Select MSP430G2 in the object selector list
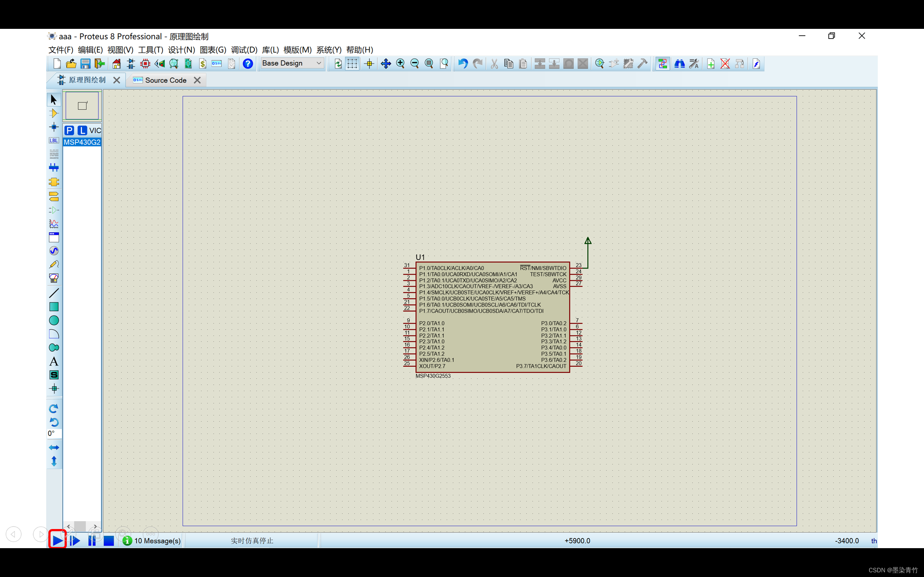This screenshot has width=924, height=577. (x=82, y=142)
